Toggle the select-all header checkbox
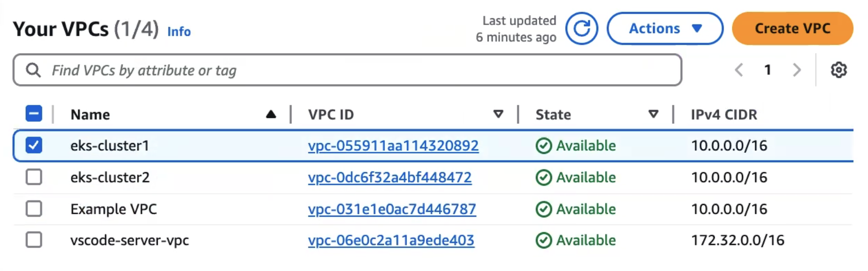Viewport: 868px width, 271px height. coord(34,114)
